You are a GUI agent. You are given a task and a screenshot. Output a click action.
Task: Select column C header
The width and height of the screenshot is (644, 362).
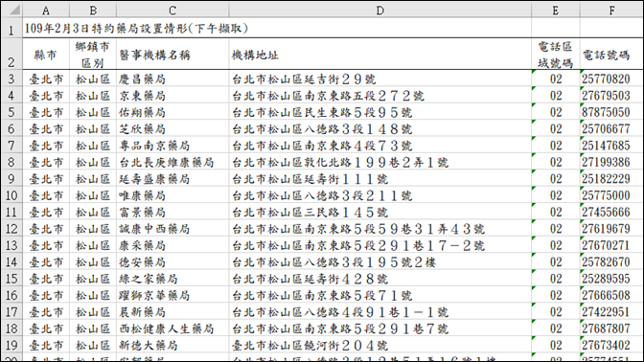[x=172, y=10]
